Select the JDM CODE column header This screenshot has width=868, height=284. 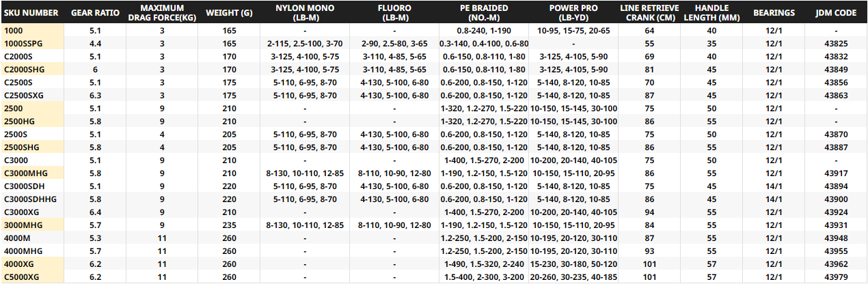click(x=836, y=13)
